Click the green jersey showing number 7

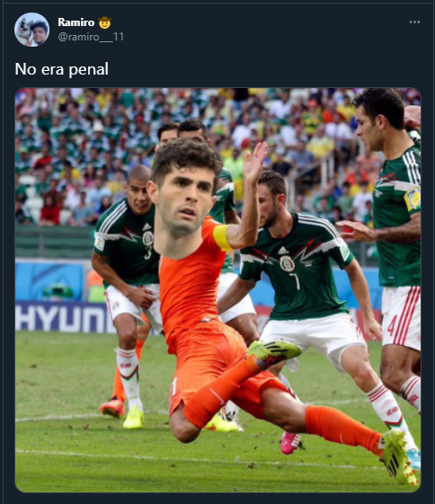click(297, 265)
